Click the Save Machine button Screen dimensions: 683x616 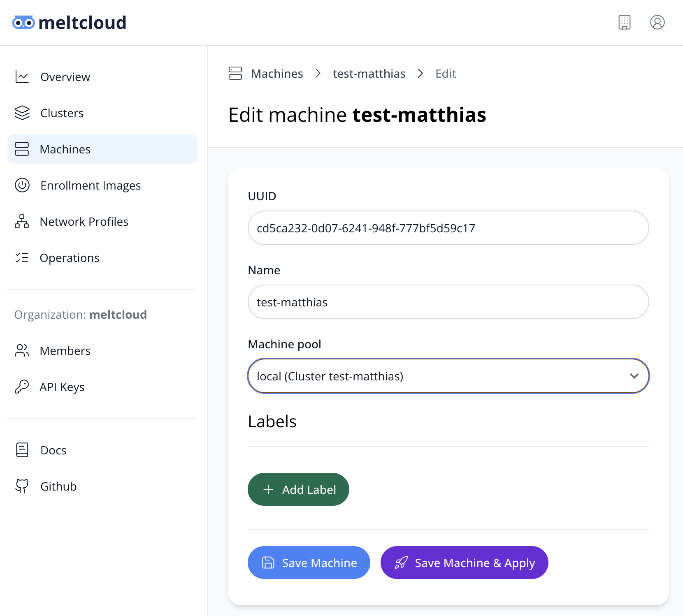click(x=309, y=563)
